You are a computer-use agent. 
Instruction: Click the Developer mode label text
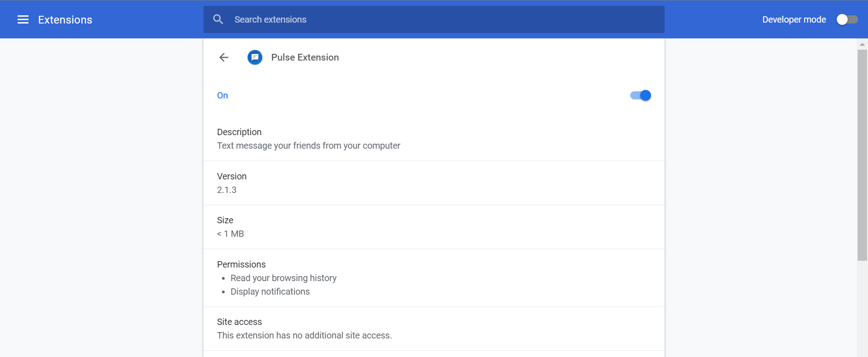794,19
